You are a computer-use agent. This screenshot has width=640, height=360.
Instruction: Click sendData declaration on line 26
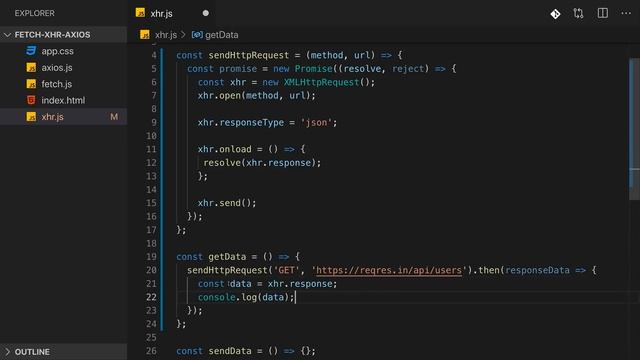pos(230,351)
